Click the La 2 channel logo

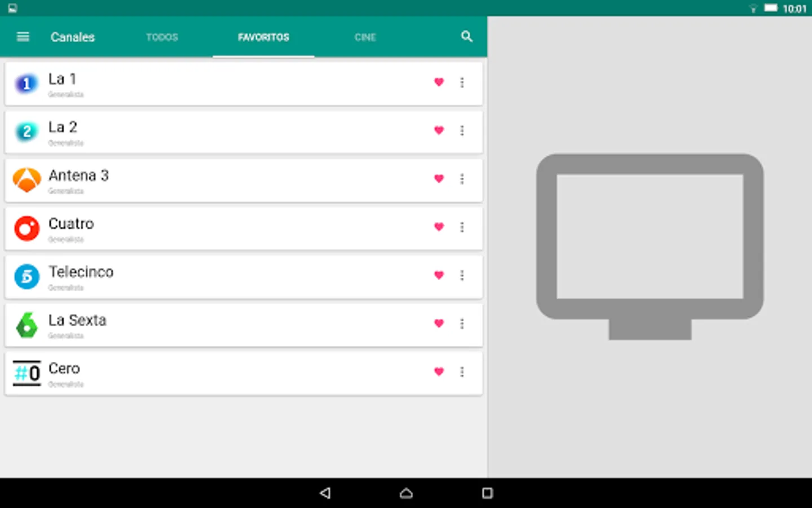[x=27, y=132]
